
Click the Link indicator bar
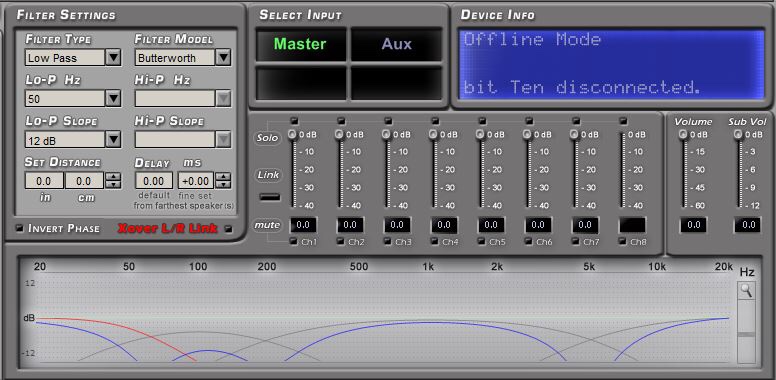tap(269, 197)
